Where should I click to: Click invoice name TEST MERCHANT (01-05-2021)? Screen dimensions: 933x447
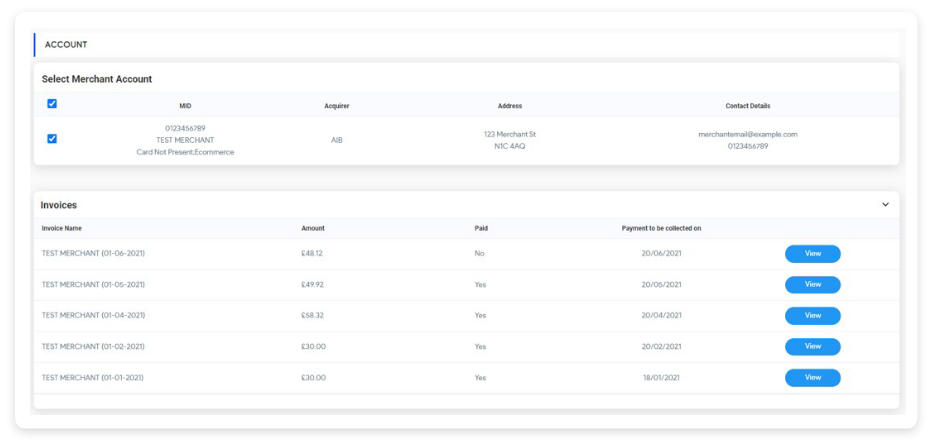[x=93, y=285]
